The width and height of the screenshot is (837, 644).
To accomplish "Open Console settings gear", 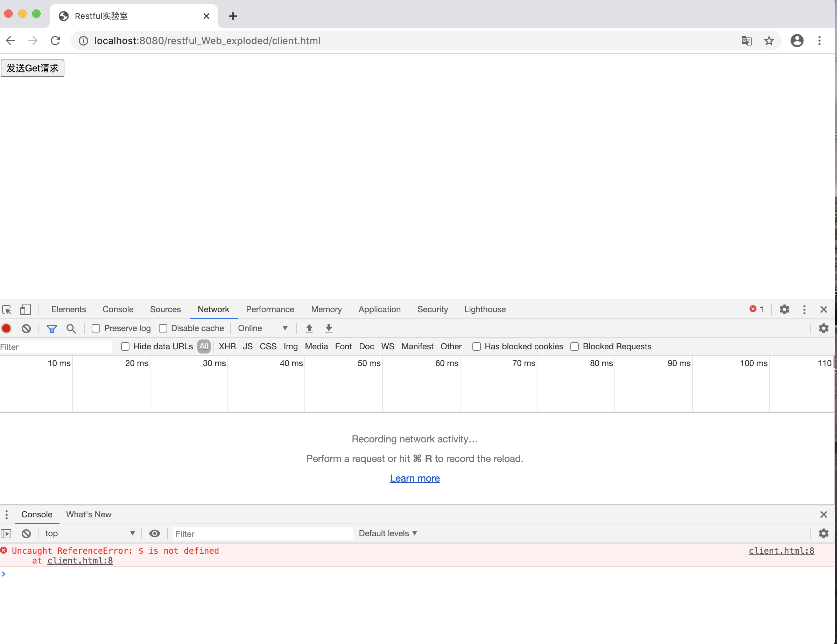I will pyautogui.click(x=823, y=534).
